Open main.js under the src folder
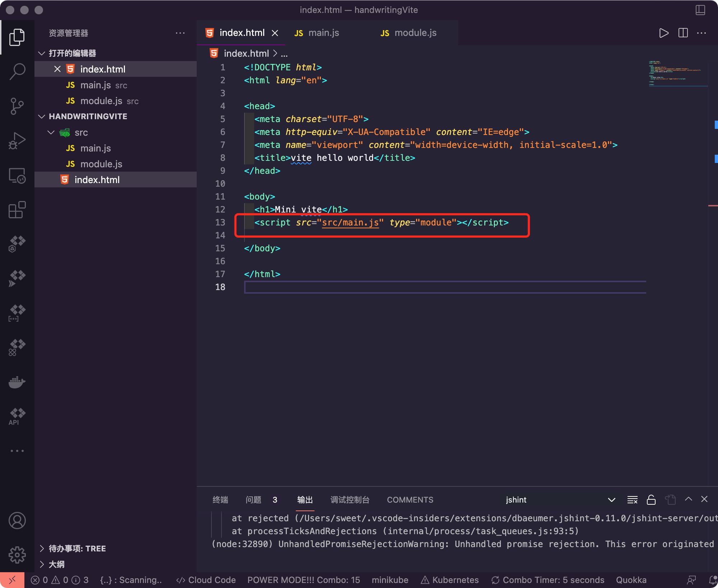 point(116,148)
